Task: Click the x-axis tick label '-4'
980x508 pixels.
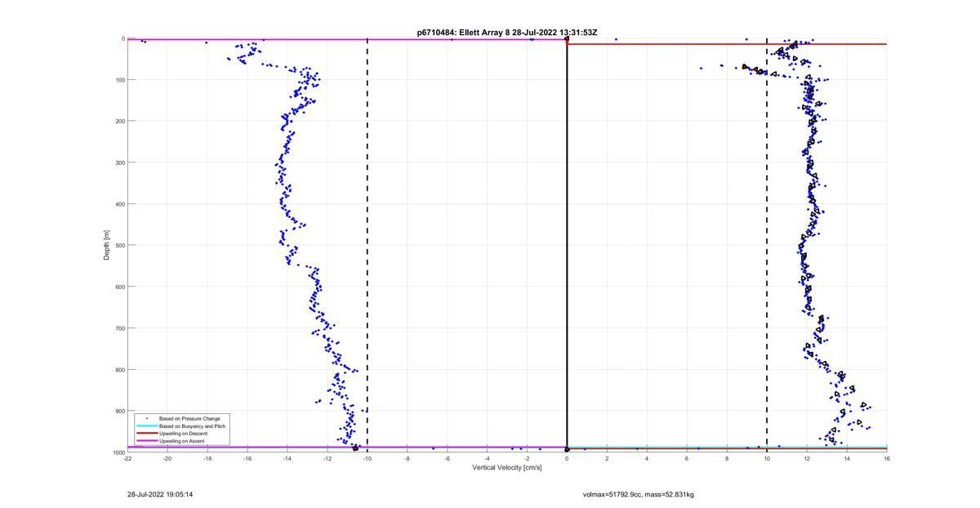Action: click(488, 458)
